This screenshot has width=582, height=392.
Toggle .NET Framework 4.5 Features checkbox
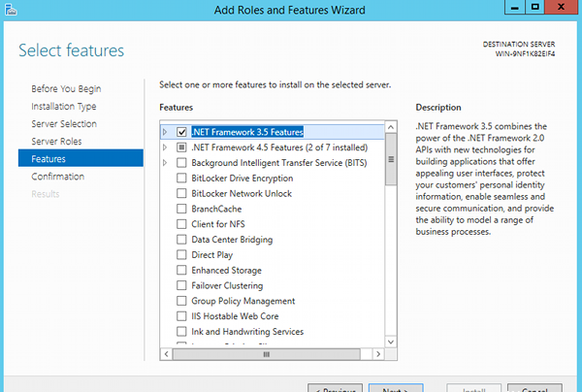[181, 147]
